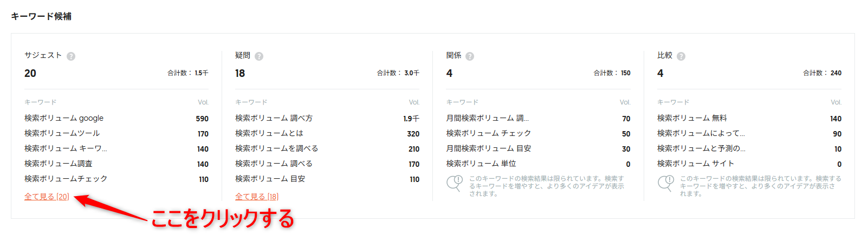Select keyword 検索ボリューム google
868x234 pixels.
64,118
